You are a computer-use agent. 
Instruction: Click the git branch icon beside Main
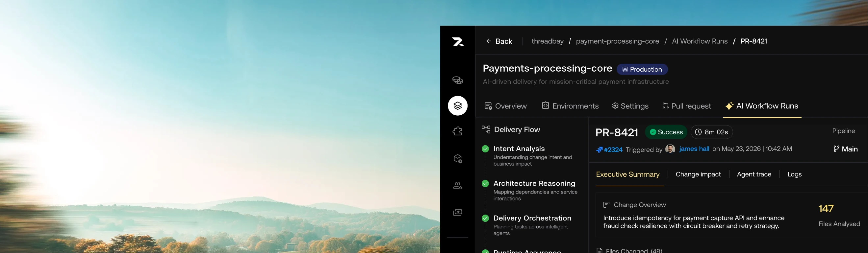[x=836, y=149]
